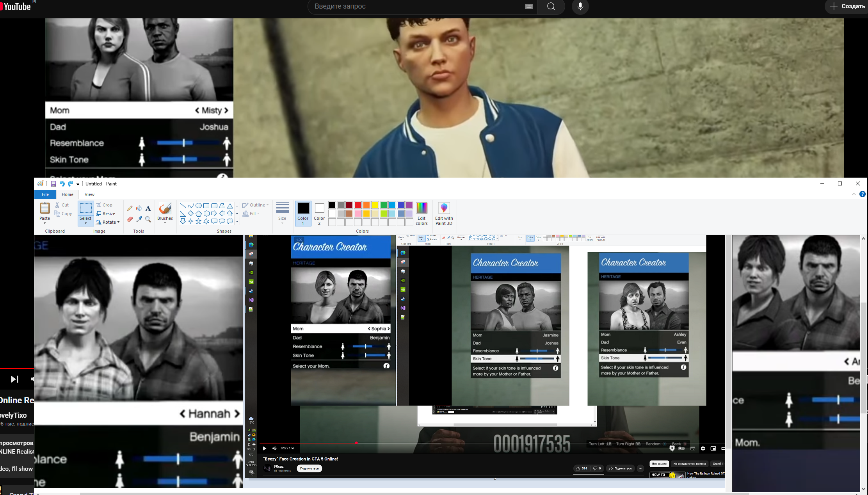Select the five-point star shape
This screenshot has height=495, width=868.
tap(198, 221)
